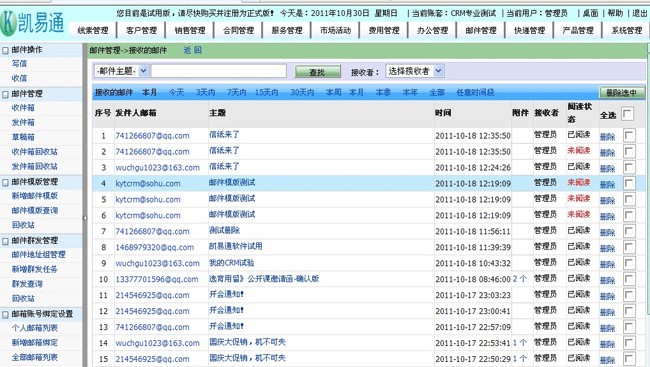This screenshot has height=367, width=650.
Task: Switch to the 7天内 time filter
Action: click(x=236, y=92)
